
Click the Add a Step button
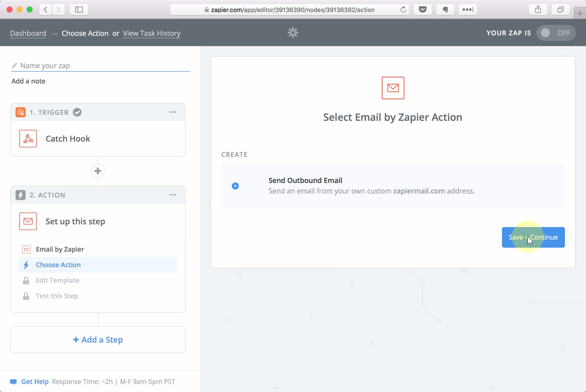(x=98, y=340)
